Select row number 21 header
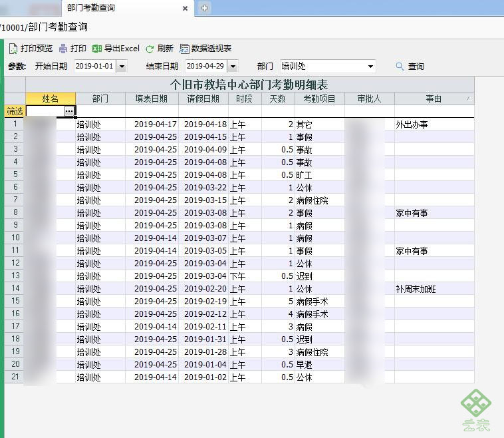This screenshot has width=504, height=438. click(x=15, y=377)
